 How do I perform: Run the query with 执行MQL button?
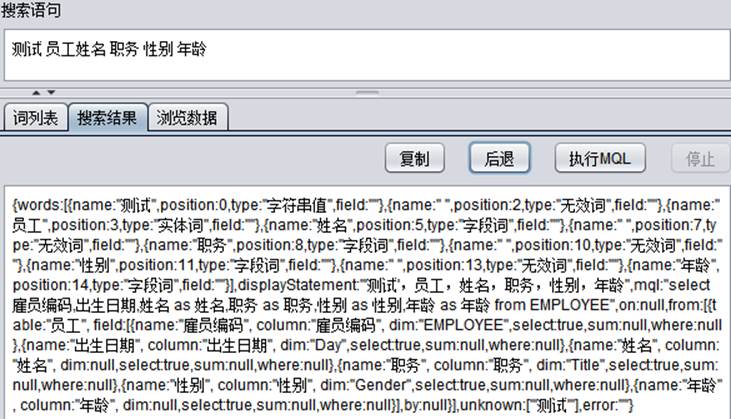(x=599, y=159)
